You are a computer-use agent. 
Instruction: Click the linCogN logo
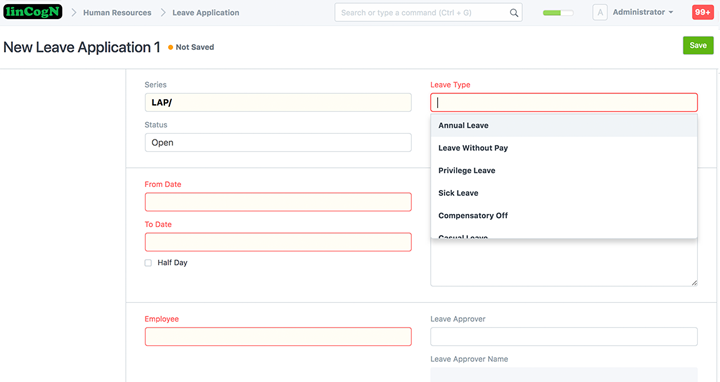(x=33, y=12)
